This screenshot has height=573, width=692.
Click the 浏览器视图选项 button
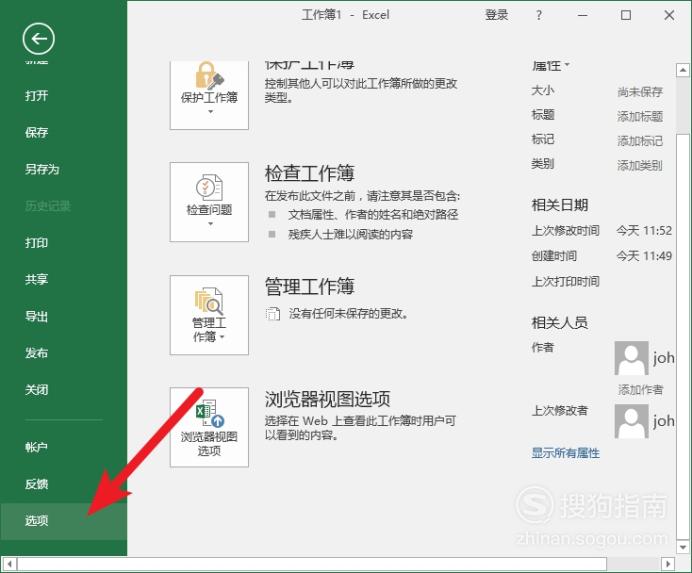pos(209,427)
